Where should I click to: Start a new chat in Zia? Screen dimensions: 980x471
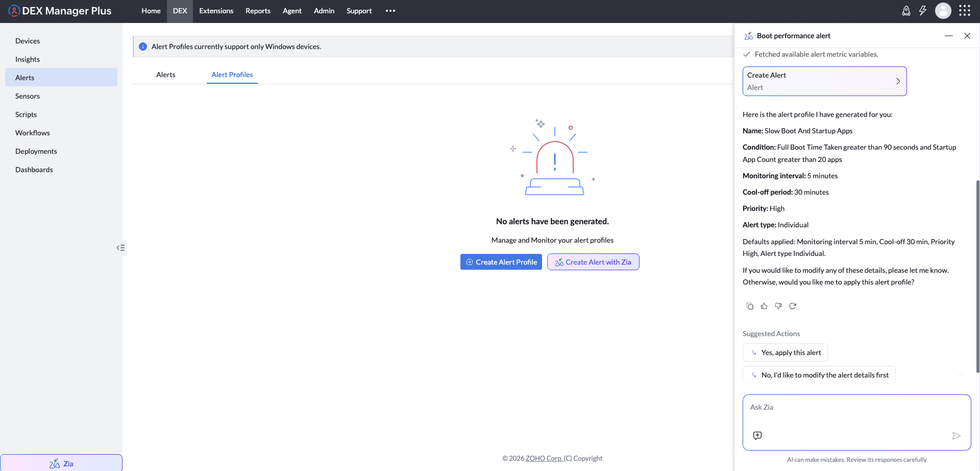pos(757,435)
